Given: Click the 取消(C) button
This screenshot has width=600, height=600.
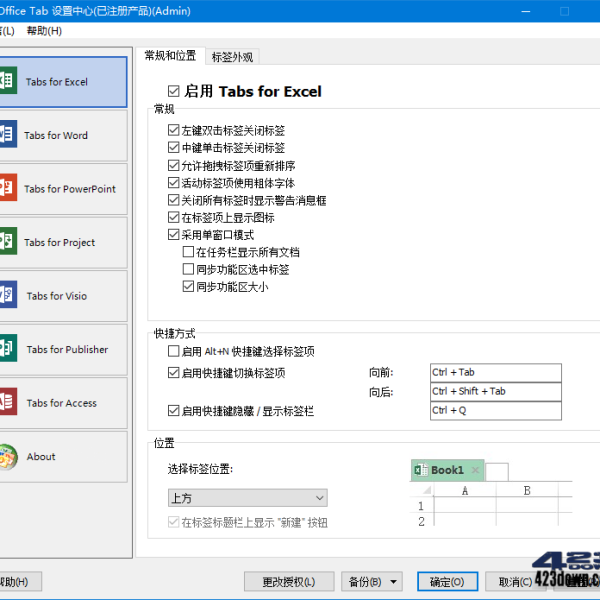Looking at the screenshot, I should pyautogui.click(x=515, y=582).
